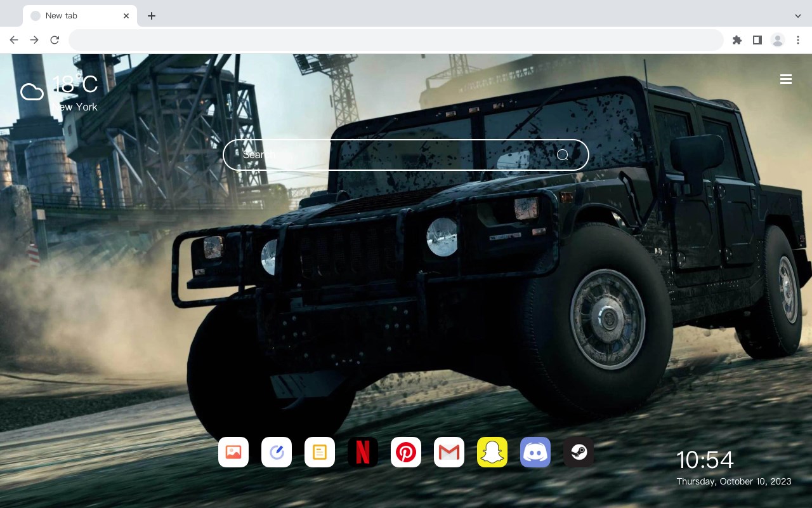The width and height of the screenshot is (812, 508).
Task: Open the Snapchat shortcut
Action: 492,452
